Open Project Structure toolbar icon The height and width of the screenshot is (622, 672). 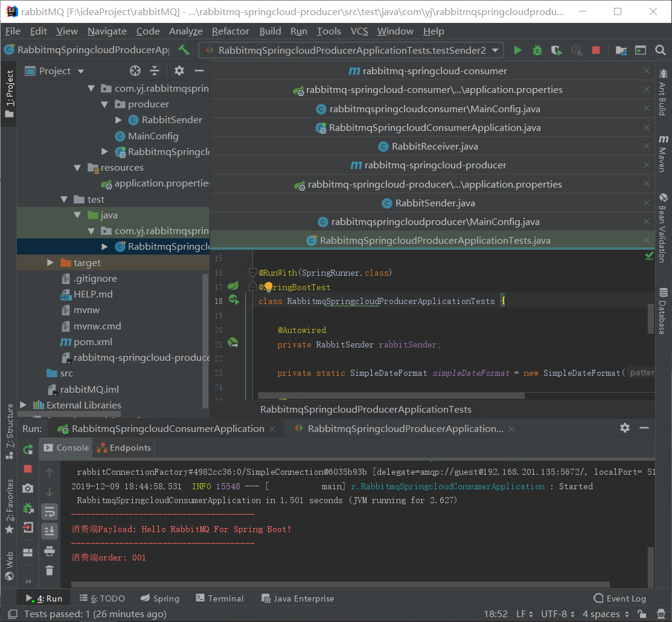(x=621, y=50)
